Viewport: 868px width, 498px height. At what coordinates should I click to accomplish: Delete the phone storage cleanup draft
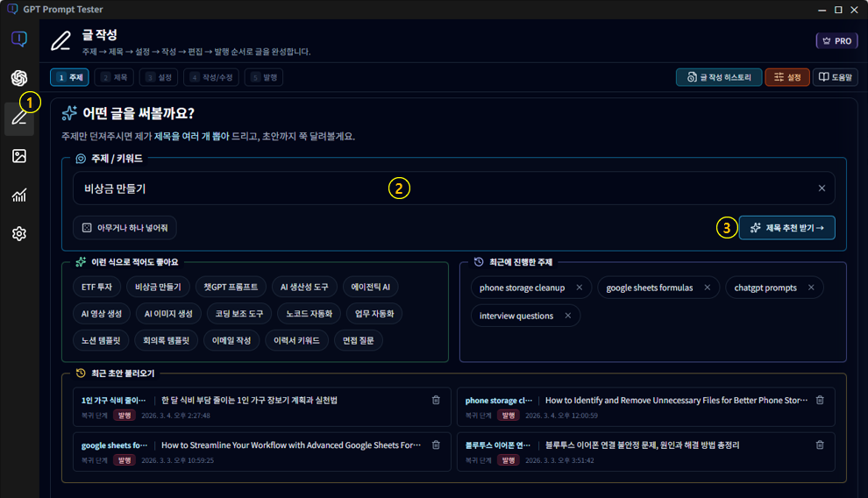(820, 400)
